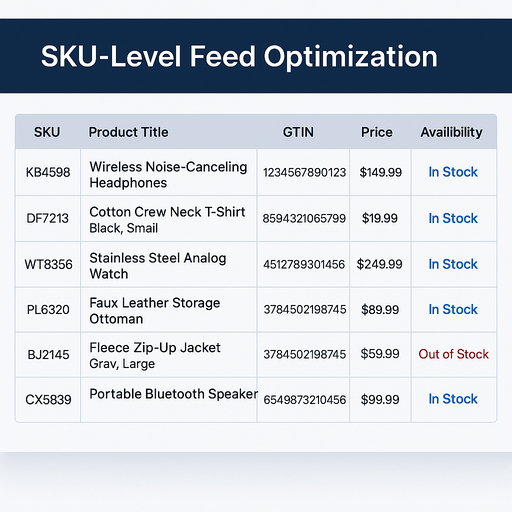The image size is (512, 512).
Task: Select SKU cell KB4598
Action: (48, 172)
